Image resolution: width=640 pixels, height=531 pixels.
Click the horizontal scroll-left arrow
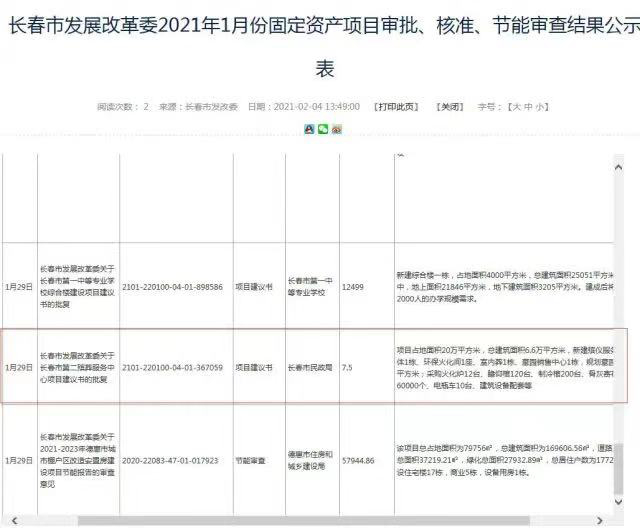click(15, 520)
